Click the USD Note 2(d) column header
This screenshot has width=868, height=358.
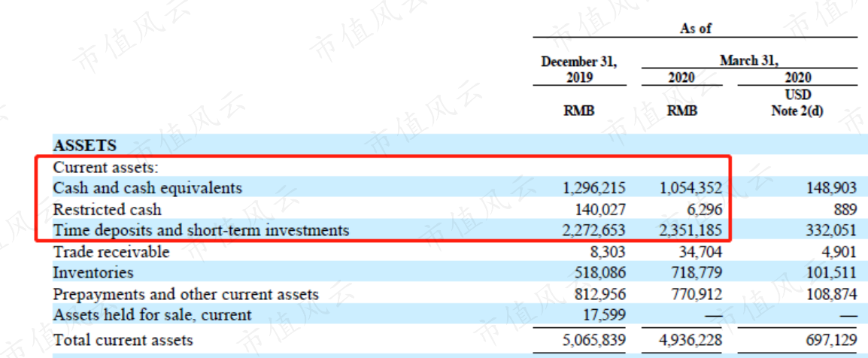point(797,103)
